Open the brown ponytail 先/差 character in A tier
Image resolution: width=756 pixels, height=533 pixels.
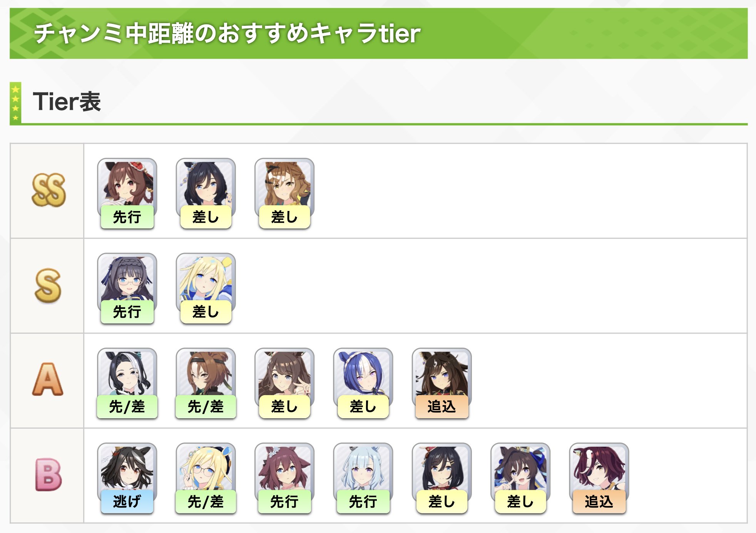(206, 383)
